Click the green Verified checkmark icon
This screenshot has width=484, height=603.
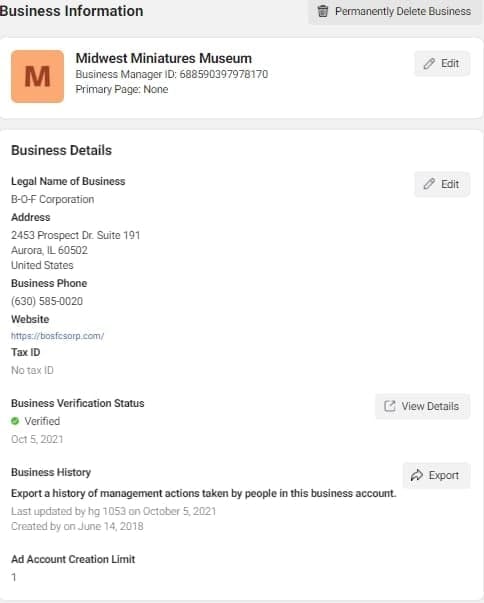pyautogui.click(x=15, y=421)
